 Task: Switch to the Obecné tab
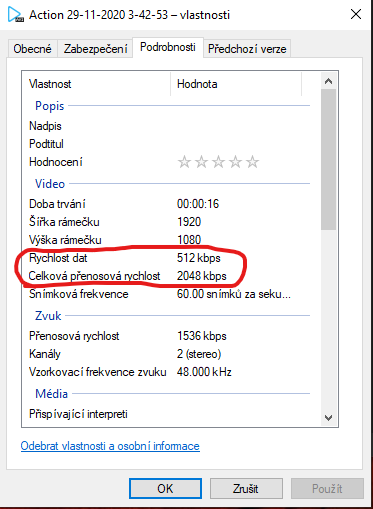point(32,49)
